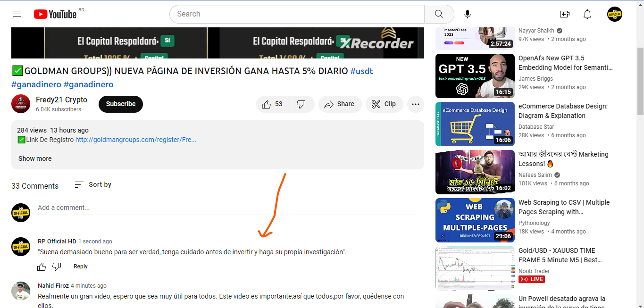This screenshot has height=308, width=644.
Task: Expand description with Show more
Action: click(35, 158)
